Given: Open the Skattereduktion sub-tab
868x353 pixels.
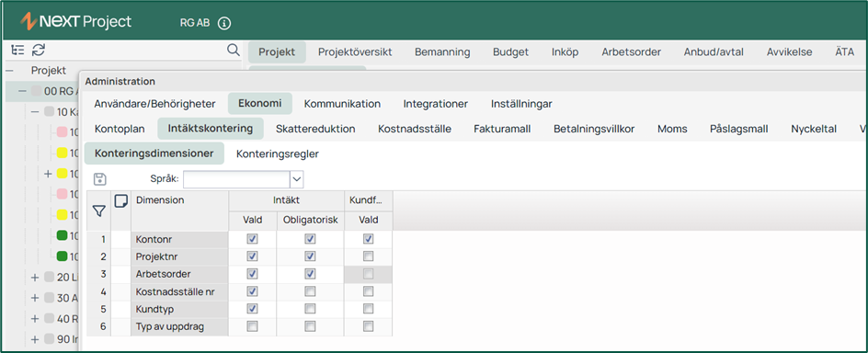Looking at the screenshot, I should (315, 129).
